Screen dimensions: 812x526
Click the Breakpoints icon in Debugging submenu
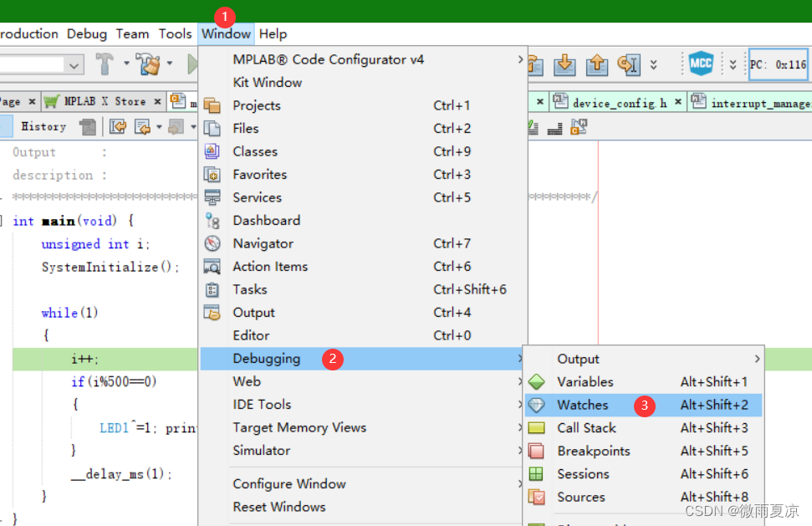tap(537, 451)
